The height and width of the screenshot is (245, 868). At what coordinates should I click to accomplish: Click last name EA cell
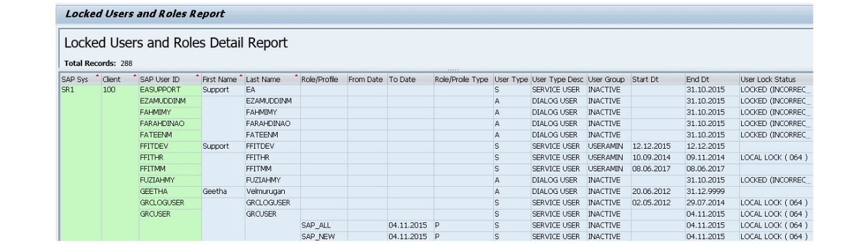pyautogui.click(x=272, y=90)
